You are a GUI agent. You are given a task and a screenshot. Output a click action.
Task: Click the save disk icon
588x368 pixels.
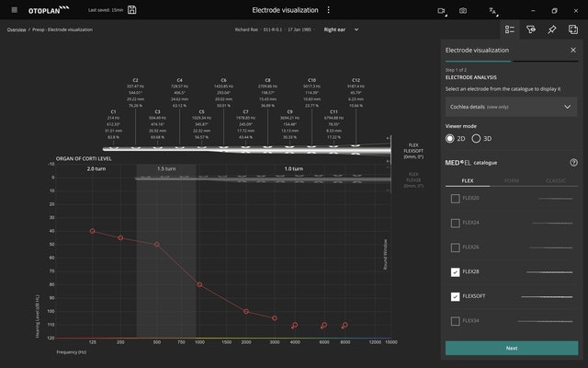click(133, 10)
